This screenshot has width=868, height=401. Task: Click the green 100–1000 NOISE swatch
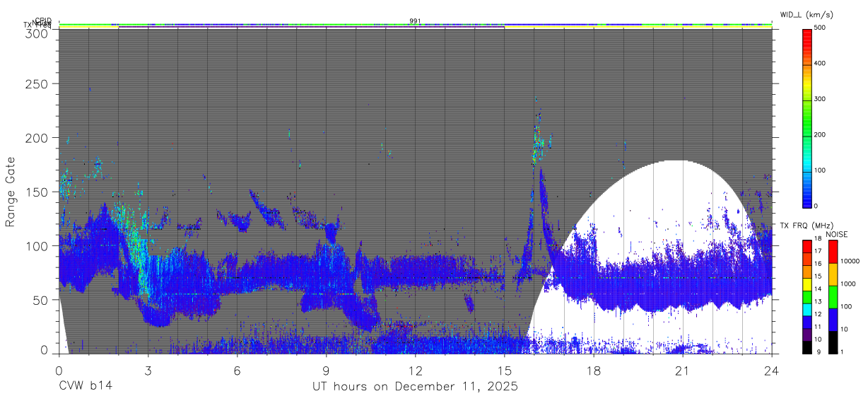coord(832,296)
